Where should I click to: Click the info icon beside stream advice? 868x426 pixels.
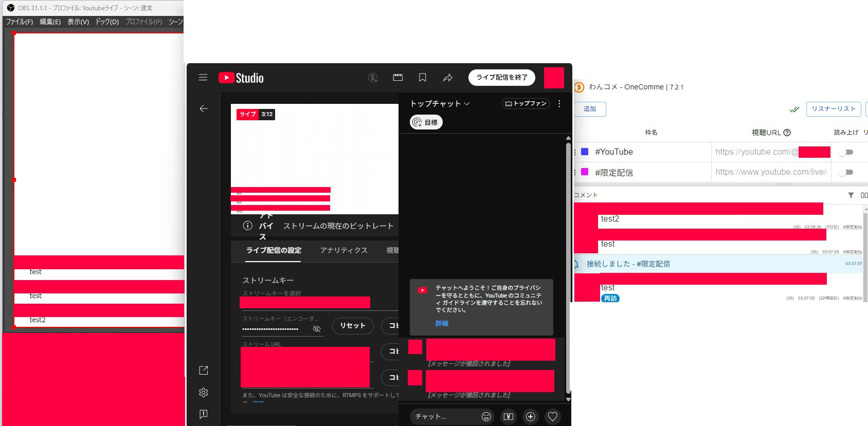point(248,226)
